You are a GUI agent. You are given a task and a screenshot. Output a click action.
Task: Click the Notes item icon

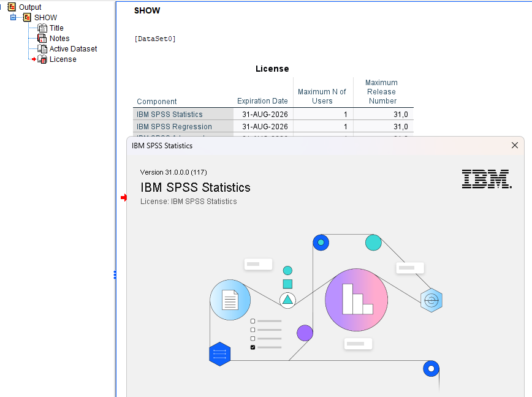tap(42, 39)
